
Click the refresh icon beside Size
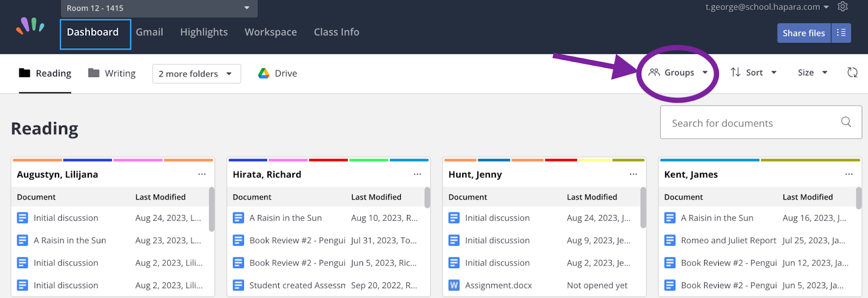852,72
